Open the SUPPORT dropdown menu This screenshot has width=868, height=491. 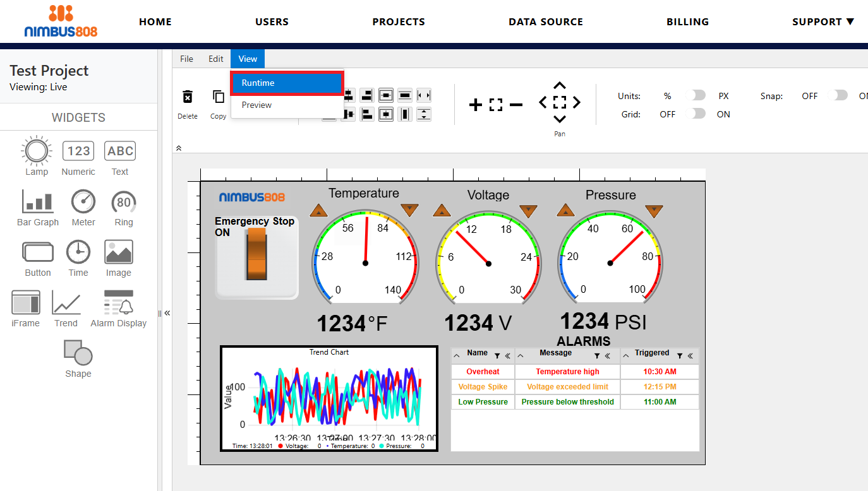[823, 21]
